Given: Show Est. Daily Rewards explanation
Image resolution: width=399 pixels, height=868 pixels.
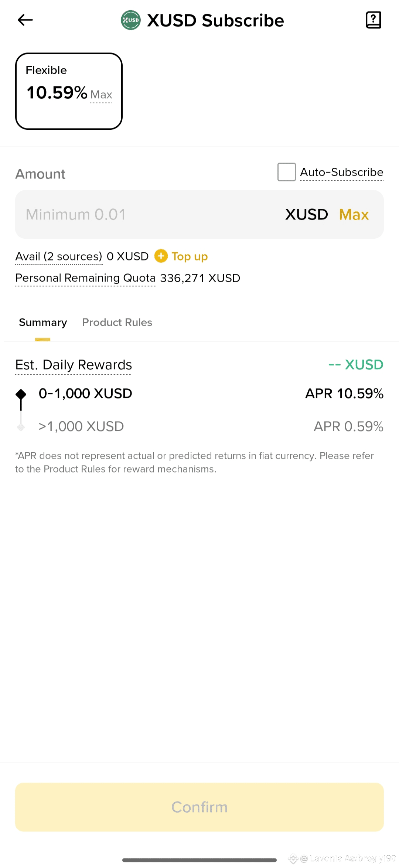Looking at the screenshot, I should point(74,365).
